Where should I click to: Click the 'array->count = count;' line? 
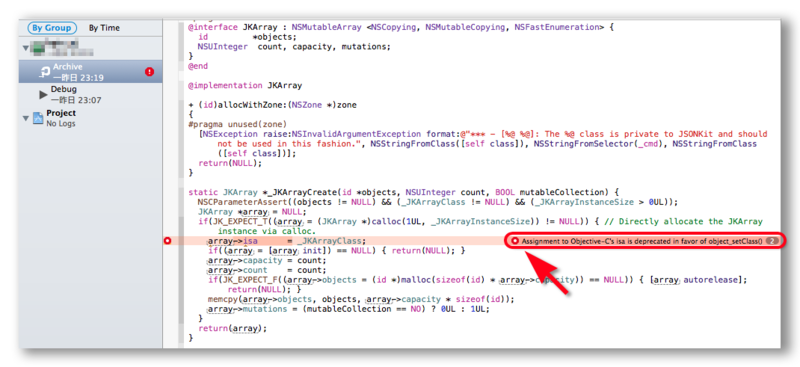267,270
